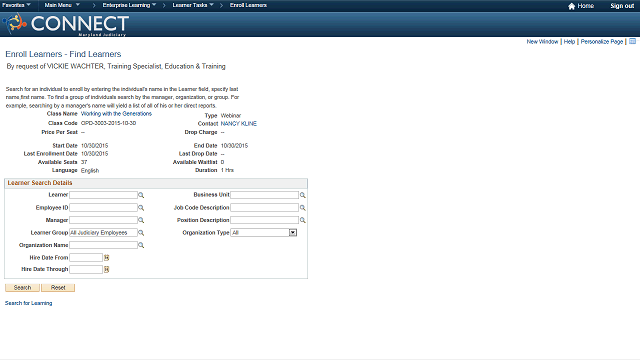
Task: Click the Manager input field
Action: coord(103,220)
